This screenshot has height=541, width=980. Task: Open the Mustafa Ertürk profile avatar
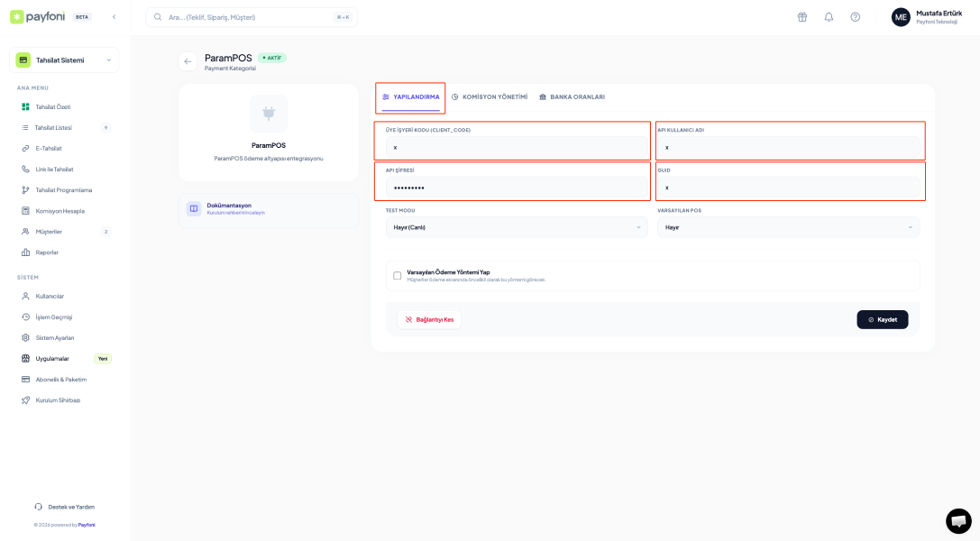[x=900, y=16]
